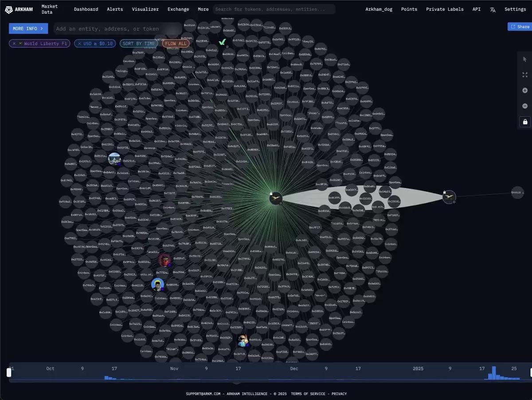Screen dimensions: 532x400
Task: Click the "anadol" labeled node
Action: click(x=154, y=252)
